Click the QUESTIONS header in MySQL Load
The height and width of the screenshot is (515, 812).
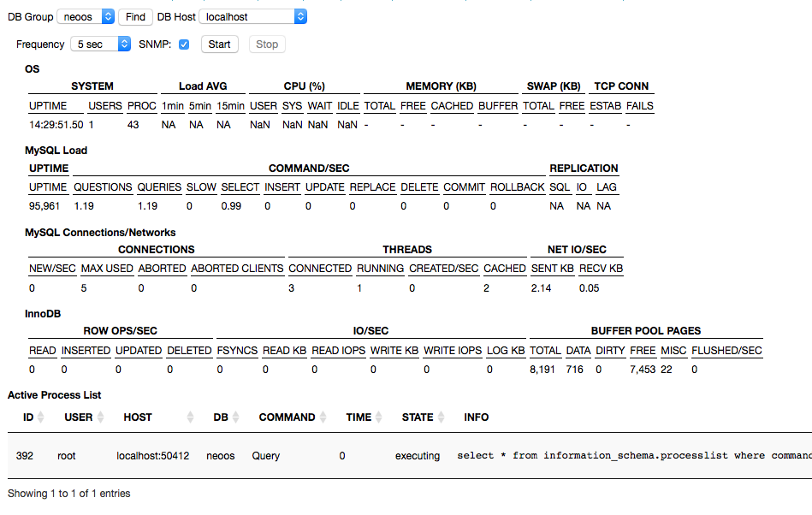(103, 187)
